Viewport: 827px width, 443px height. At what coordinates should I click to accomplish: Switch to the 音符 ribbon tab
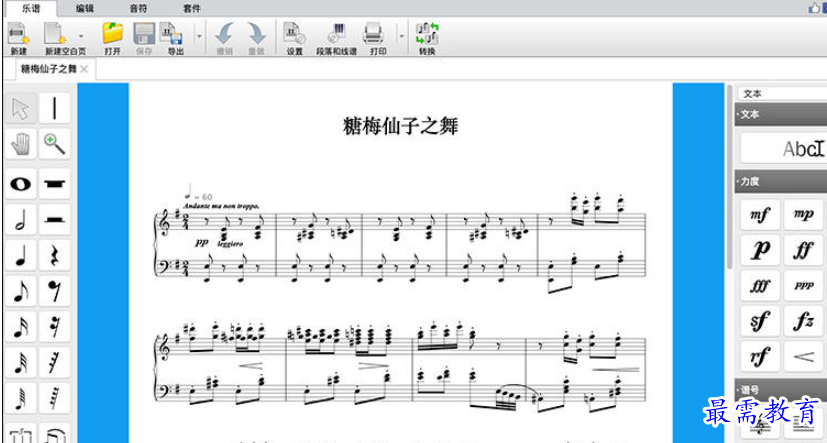[138, 8]
